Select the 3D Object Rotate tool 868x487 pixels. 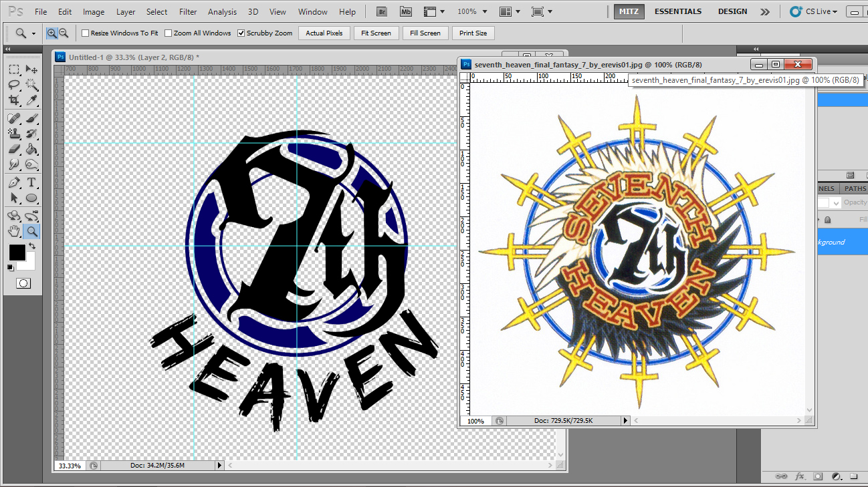pyautogui.click(x=14, y=216)
